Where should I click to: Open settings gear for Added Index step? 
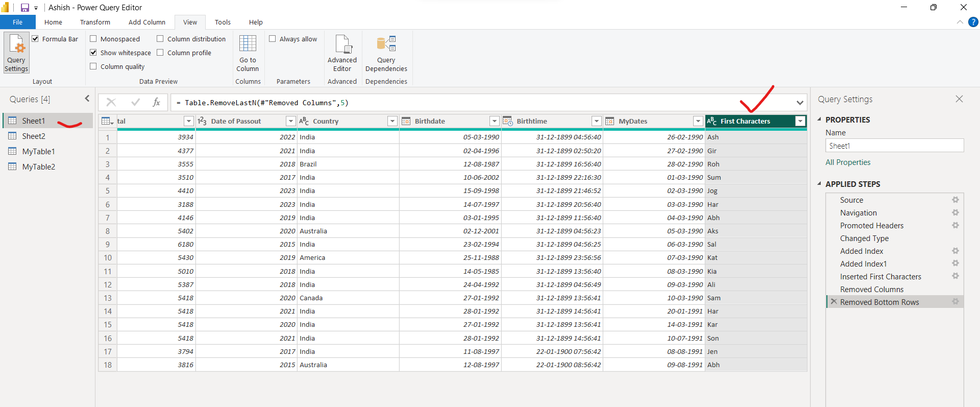[x=955, y=251]
